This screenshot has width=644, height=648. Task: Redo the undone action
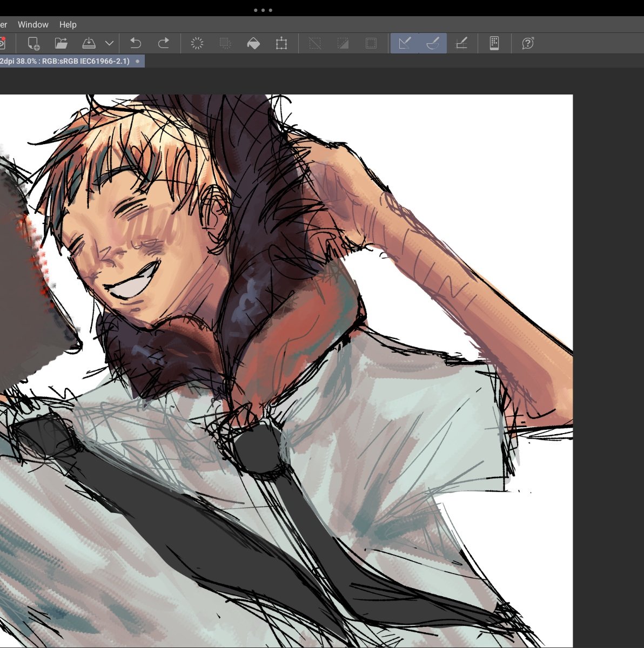(x=163, y=43)
